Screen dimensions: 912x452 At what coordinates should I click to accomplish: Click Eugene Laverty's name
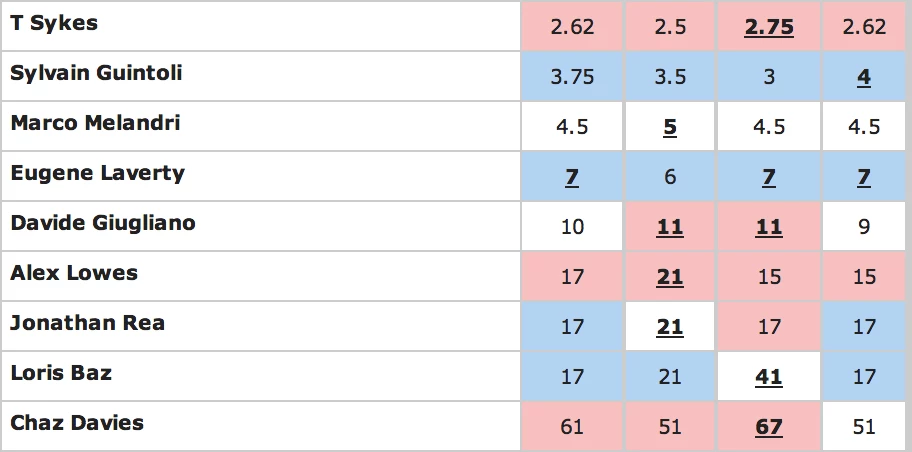(97, 173)
